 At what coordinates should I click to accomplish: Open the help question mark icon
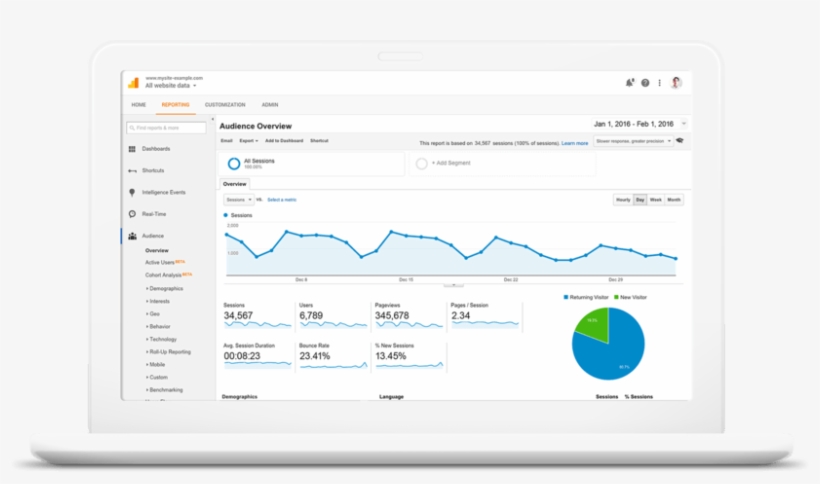click(645, 83)
